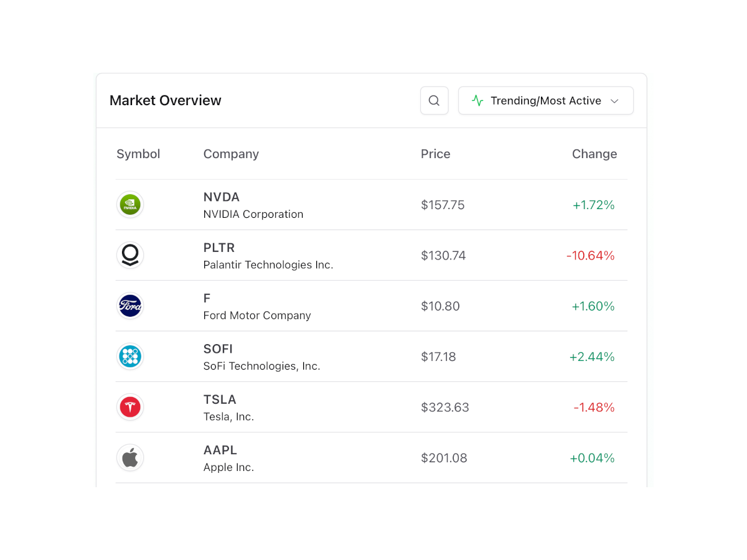The height and width of the screenshot is (560, 747).
Task: Click the Market Overview title
Action: click(165, 100)
